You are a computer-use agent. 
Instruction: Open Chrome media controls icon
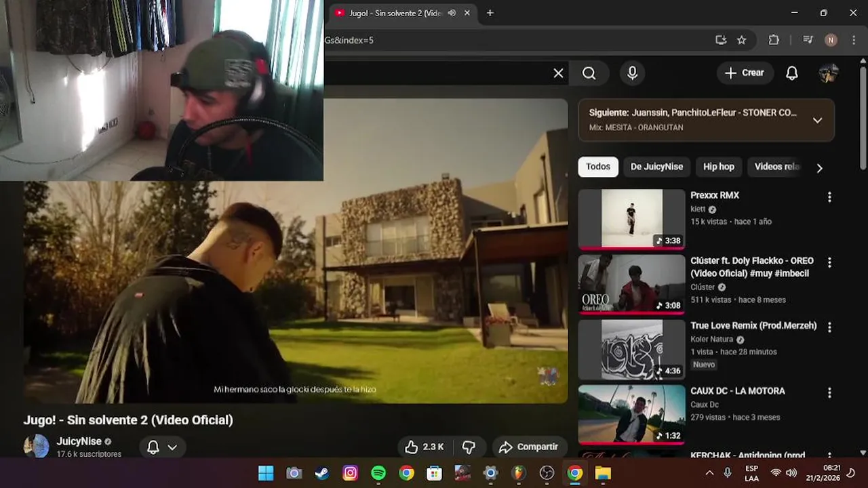[808, 40]
